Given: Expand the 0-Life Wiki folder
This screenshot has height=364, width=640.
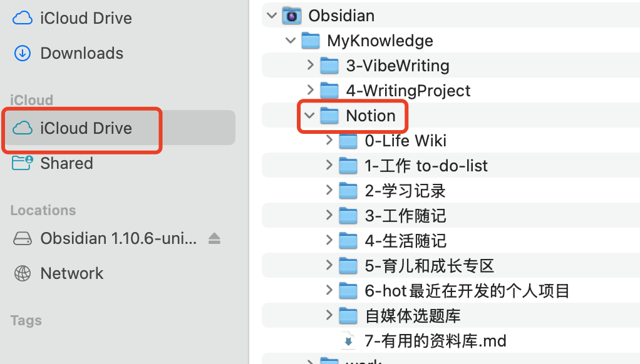Looking at the screenshot, I should tap(329, 141).
